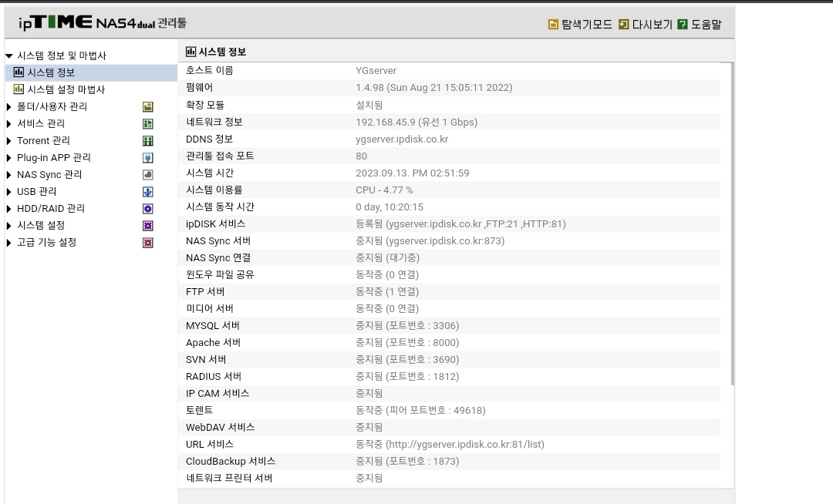This screenshot has height=504, width=833.
Task: Click the 다시보기 refresh icon
Action: [x=624, y=25]
